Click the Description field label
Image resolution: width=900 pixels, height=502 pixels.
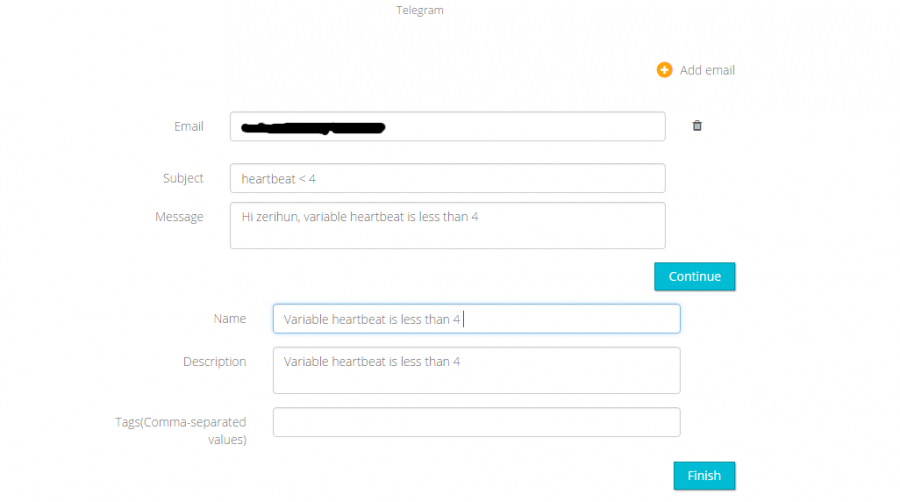coord(214,362)
